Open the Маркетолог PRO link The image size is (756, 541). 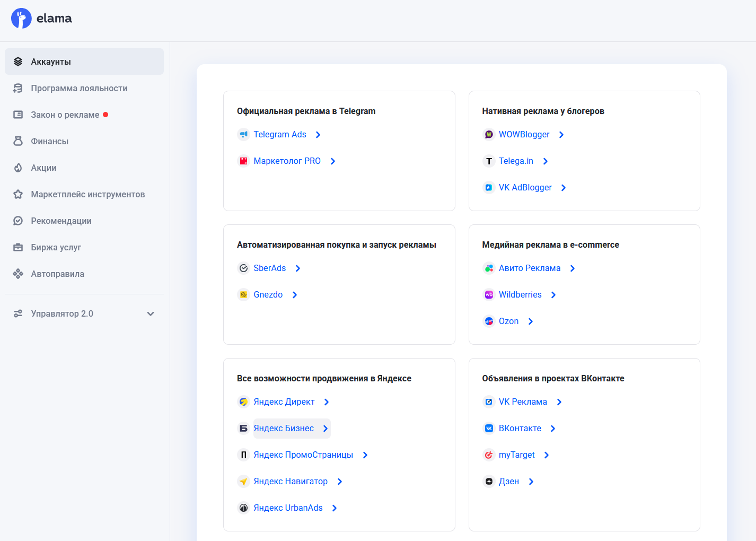[x=287, y=161]
